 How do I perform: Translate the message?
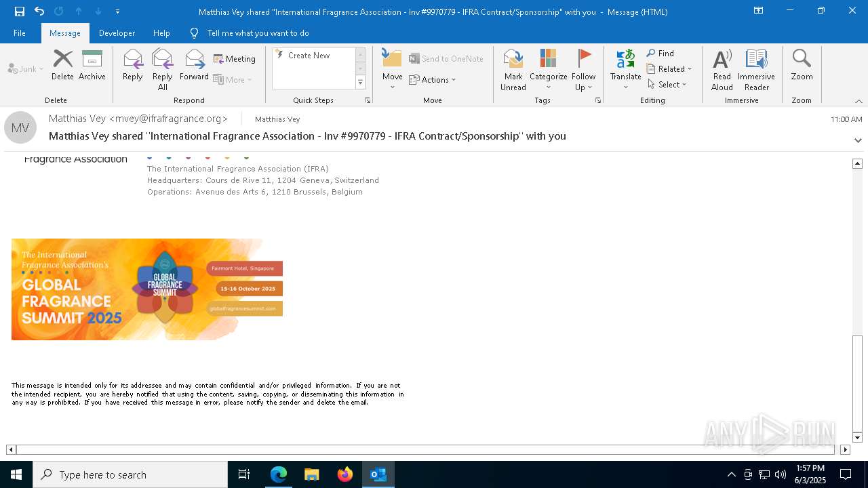tap(626, 70)
